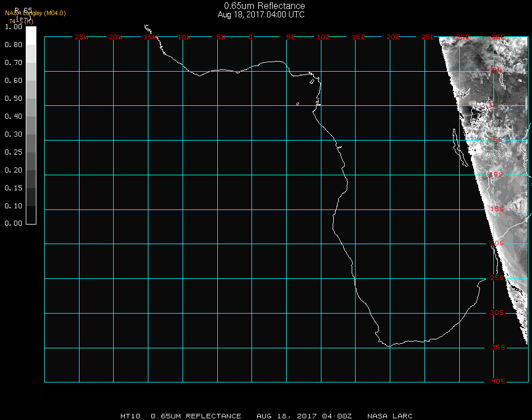The width and height of the screenshot is (532, 420).
Task: Click the 30S latitude label
Action: [497, 312]
